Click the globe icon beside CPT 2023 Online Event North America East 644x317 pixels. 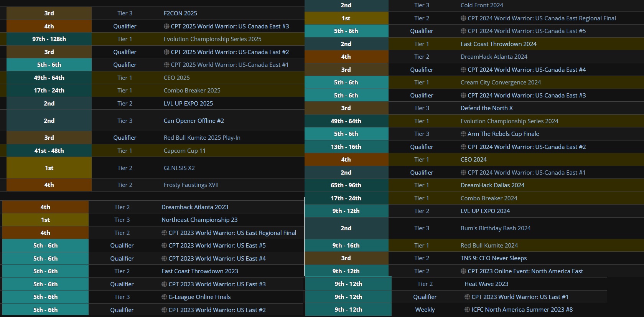point(463,271)
